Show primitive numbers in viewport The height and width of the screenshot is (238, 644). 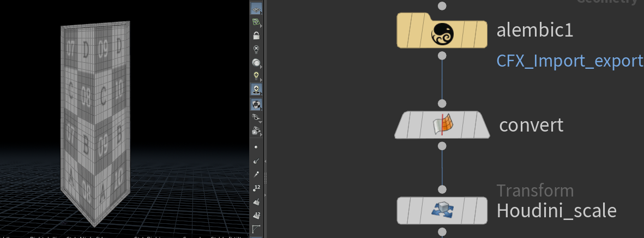256,215
